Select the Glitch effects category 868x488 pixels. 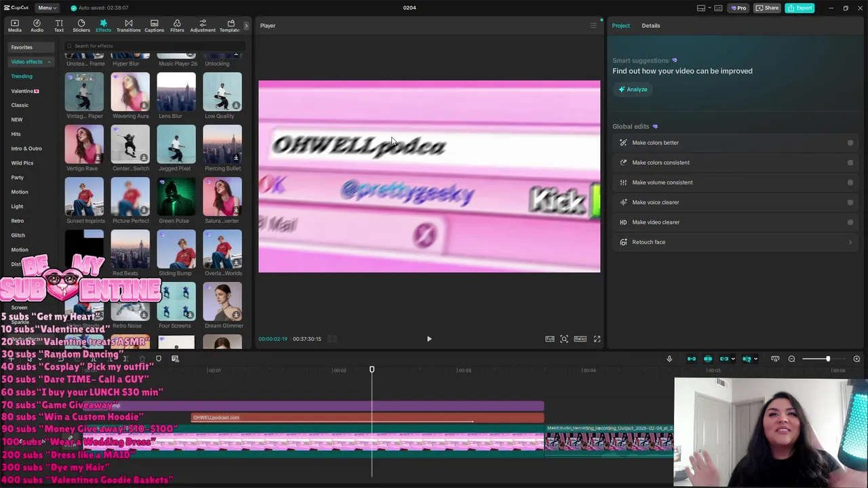[18, 235]
